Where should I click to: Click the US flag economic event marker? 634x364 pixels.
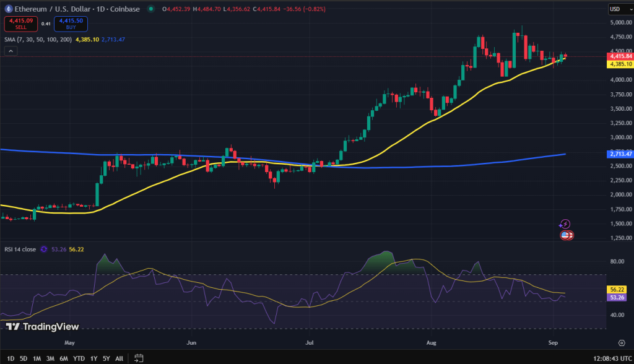[x=567, y=235]
